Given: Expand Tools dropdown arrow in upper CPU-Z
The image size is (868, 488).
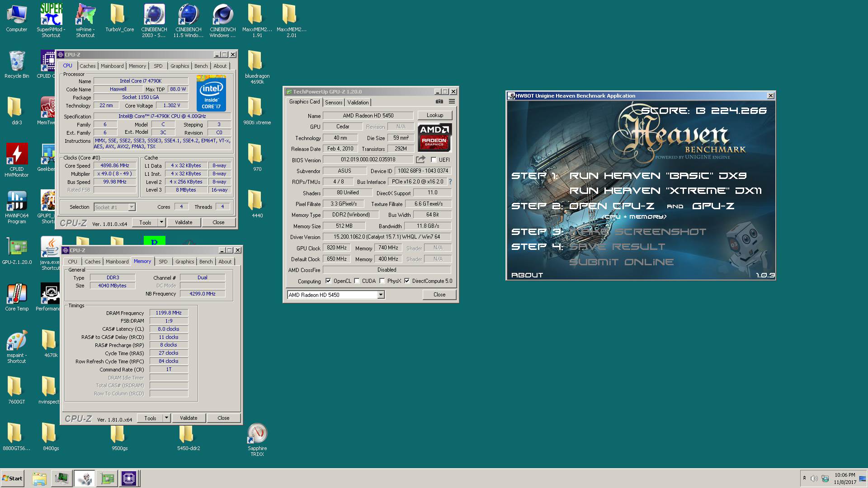Looking at the screenshot, I should [x=161, y=222].
